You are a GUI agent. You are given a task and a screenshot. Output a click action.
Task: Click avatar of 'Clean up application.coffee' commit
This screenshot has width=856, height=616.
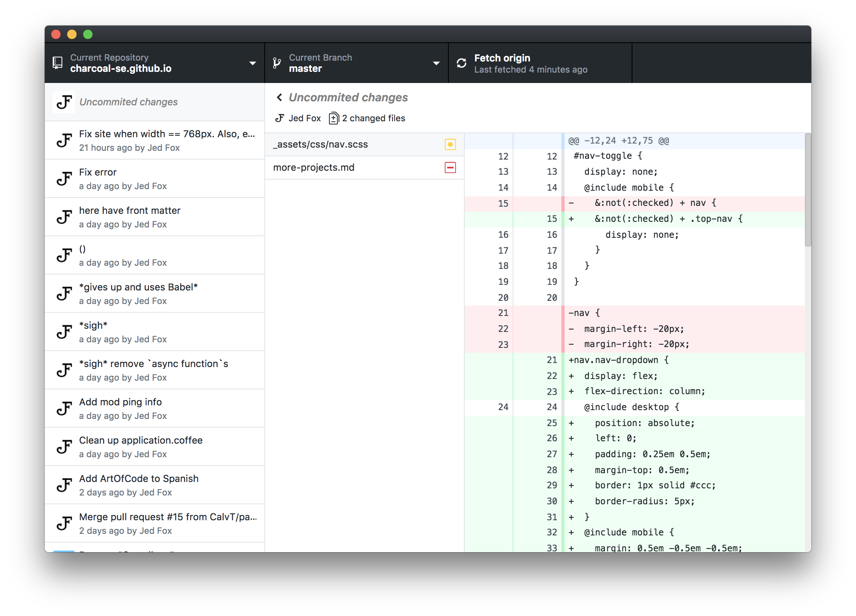tap(64, 447)
